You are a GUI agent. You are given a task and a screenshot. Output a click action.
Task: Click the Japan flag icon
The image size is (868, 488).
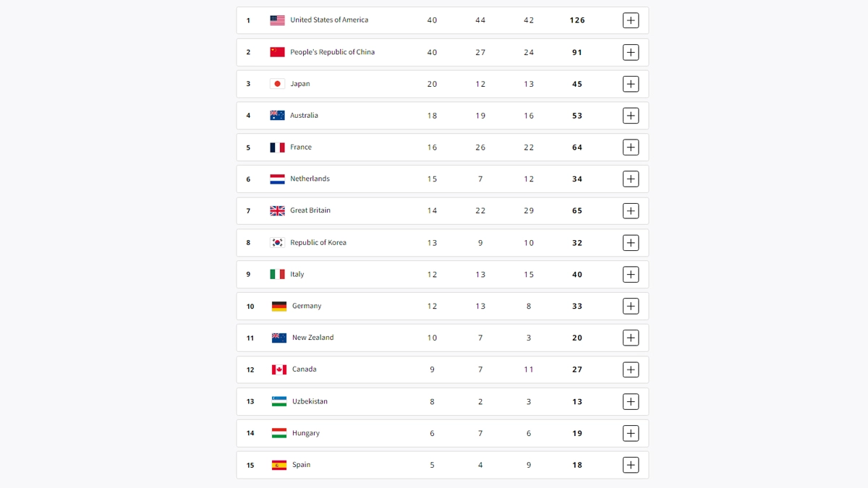click(x=277, y=84)
